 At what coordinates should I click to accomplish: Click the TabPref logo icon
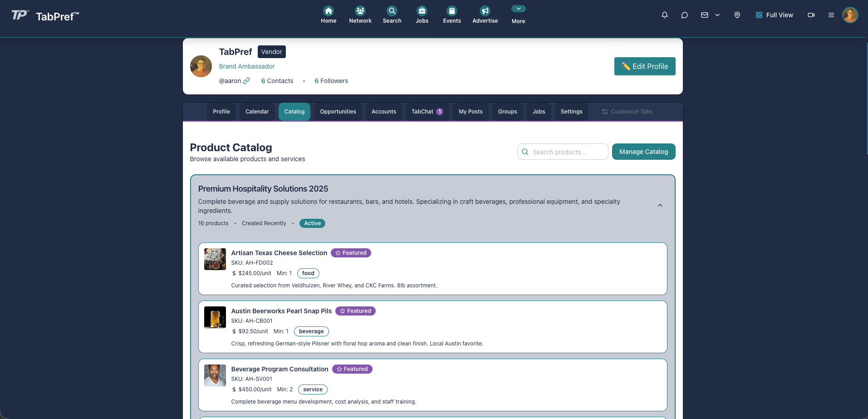click(x=20, y=15)
